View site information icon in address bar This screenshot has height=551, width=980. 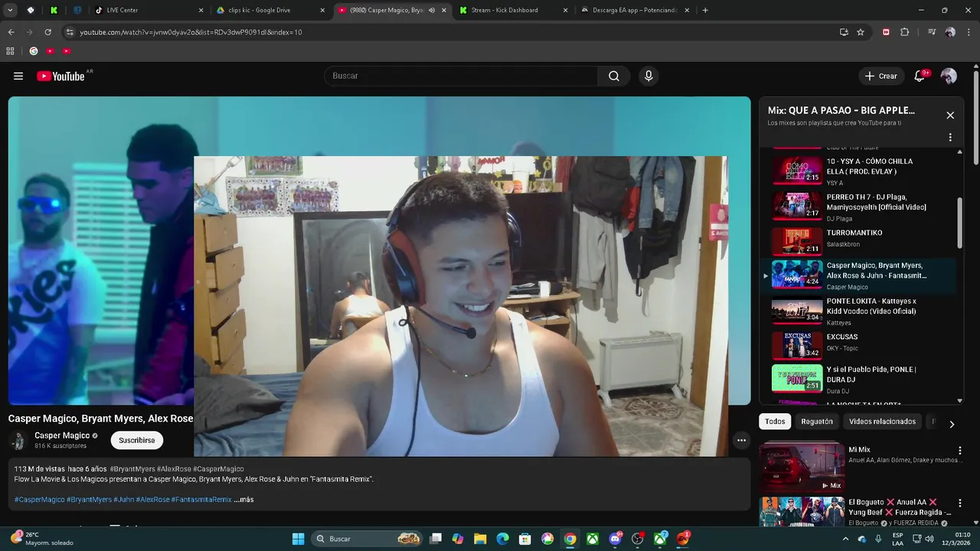70,32
